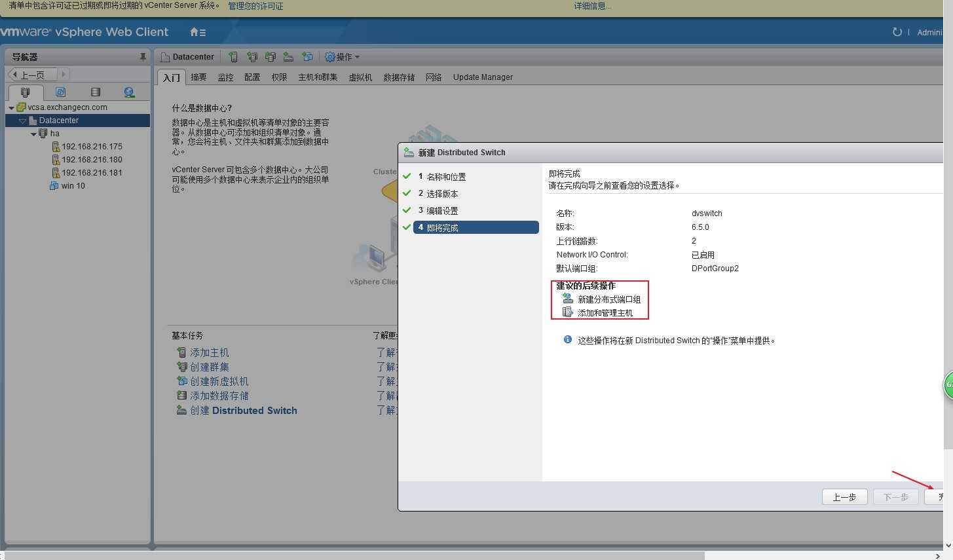Click the ha cluster icon
This screenshot has height=560, width=953.
click(43, 134)
